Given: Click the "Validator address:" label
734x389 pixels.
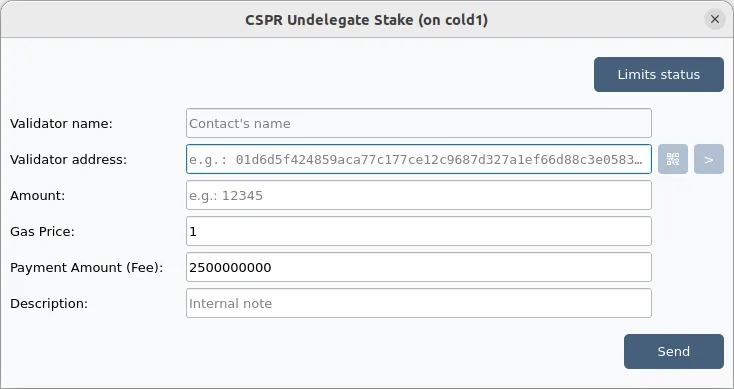Looking at the screenshot, I should pyautogui.click(x=68, y=160).
